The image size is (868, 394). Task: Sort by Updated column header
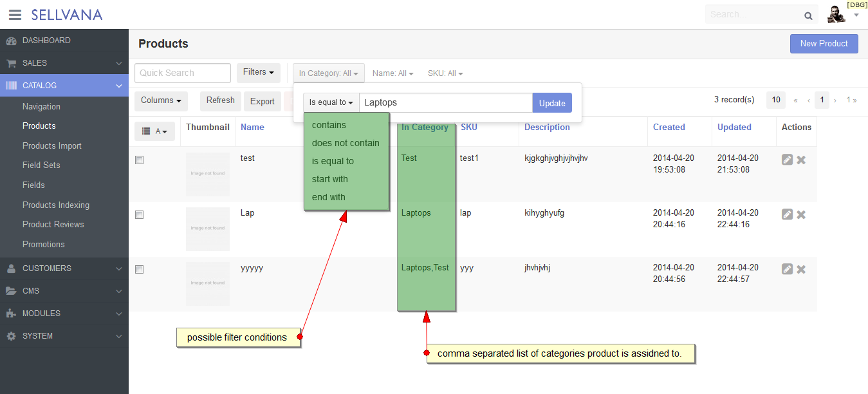click(734, 127)
